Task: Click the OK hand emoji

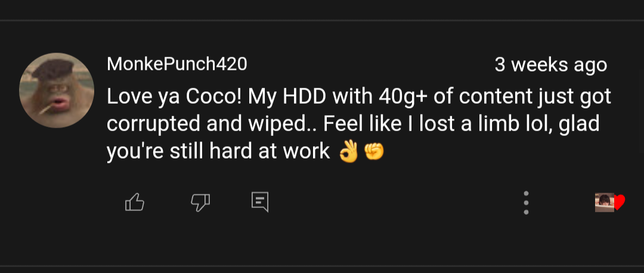Action: coord(348,152)
